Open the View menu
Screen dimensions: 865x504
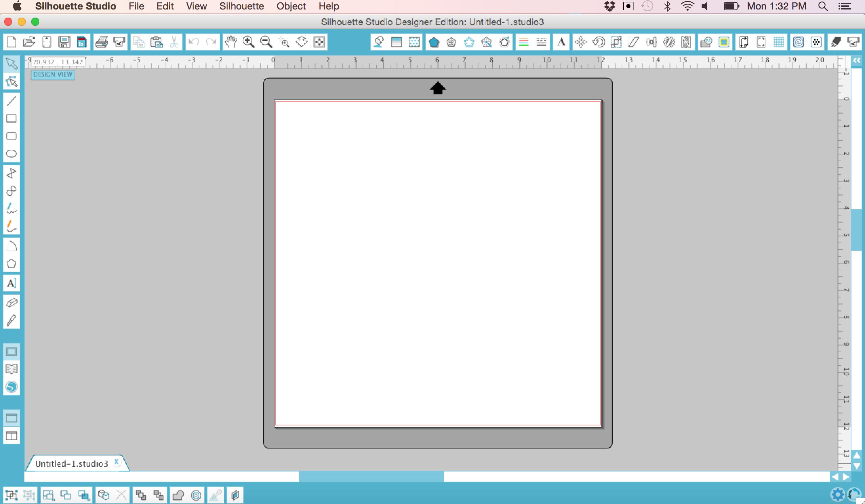click(196, 6)
